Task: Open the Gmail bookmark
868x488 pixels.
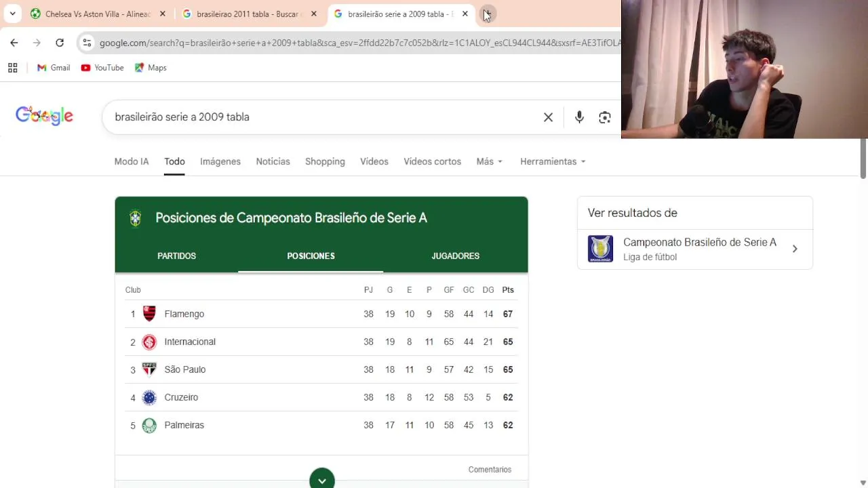Action: click(54, 68)
